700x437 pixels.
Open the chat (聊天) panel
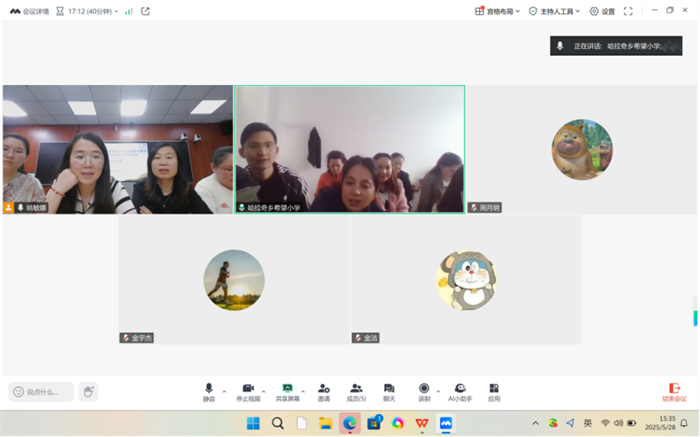coord(389,389)
